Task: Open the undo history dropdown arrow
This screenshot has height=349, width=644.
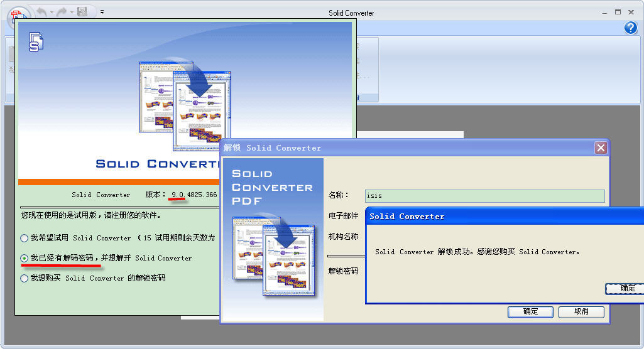Action: point(52,13)
